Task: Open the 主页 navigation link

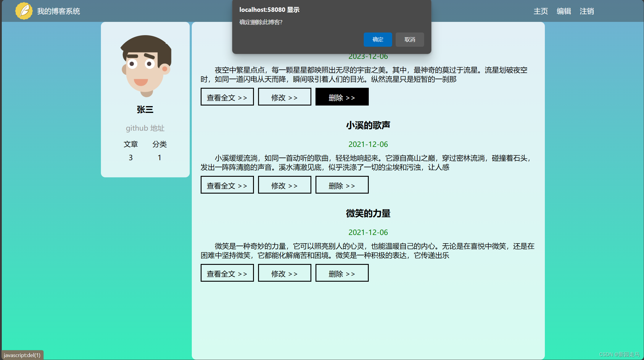Action: tap(540, 11)
